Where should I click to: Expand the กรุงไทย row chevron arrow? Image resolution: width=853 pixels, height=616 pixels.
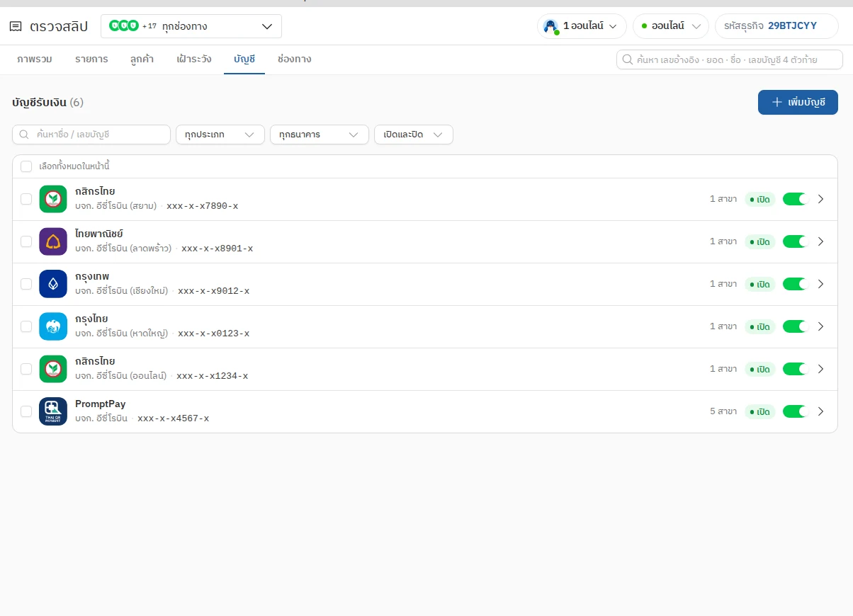(x=821, y=326)
